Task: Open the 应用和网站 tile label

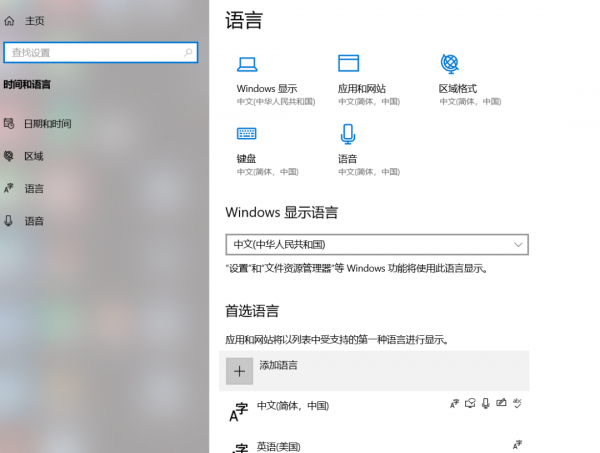Action: [x=362, y=89]
